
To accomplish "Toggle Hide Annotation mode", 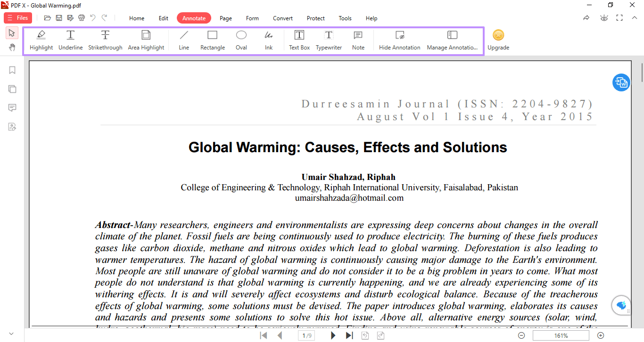I will click(x=399, y=40).
